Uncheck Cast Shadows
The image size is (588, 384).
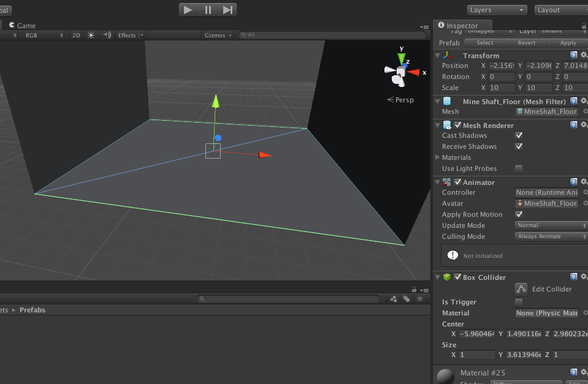pos(519,135)
